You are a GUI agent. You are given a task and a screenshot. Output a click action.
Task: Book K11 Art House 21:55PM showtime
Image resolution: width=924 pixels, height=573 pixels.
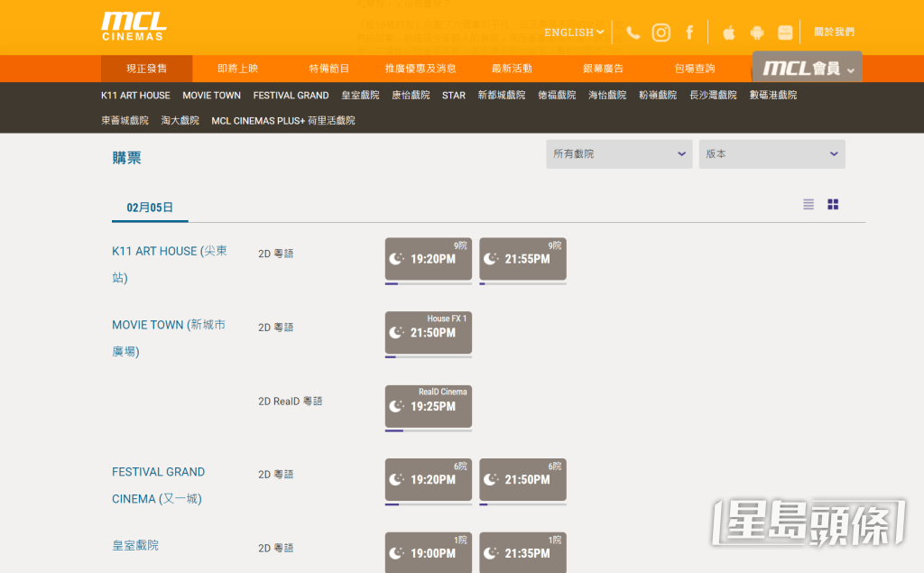(522, 259)
